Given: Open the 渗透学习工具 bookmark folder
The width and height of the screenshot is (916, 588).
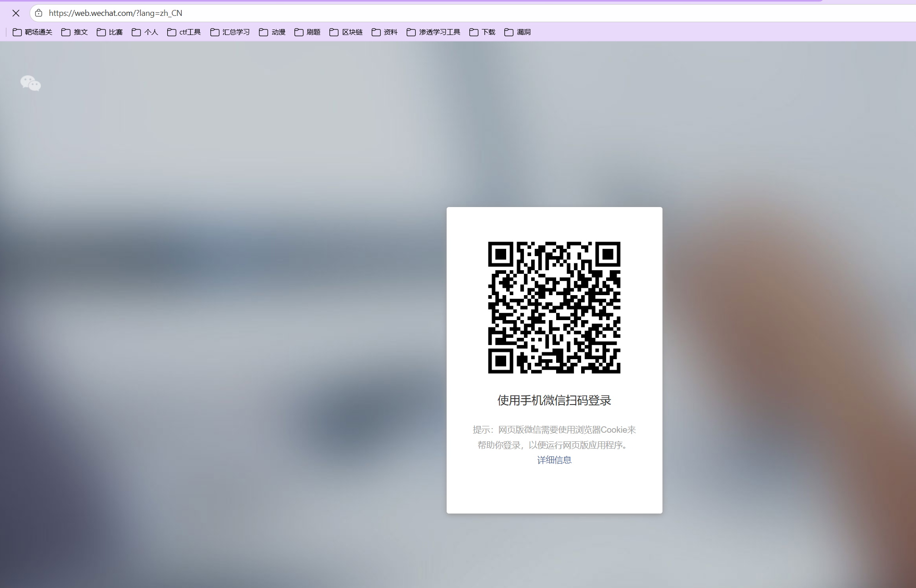Looking at the screenshot, I should (433, 32).
